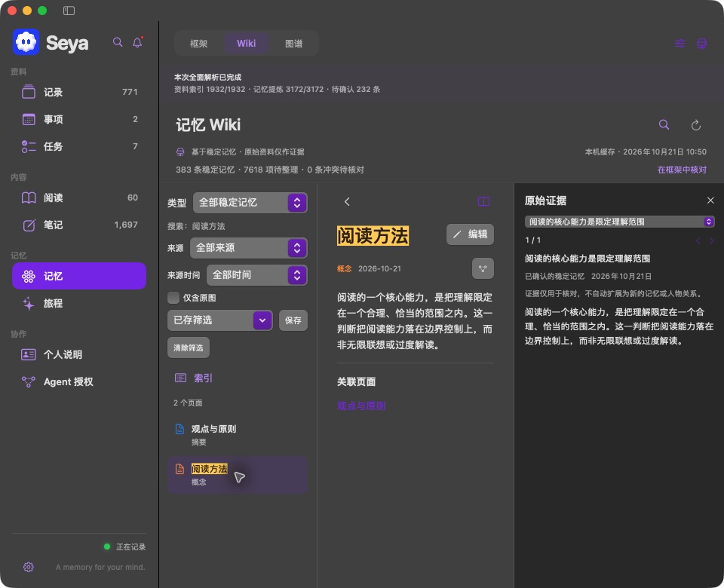Click the 2 个页面 count text
Screen dimensions: 724x588
click(x=188, y=403)
